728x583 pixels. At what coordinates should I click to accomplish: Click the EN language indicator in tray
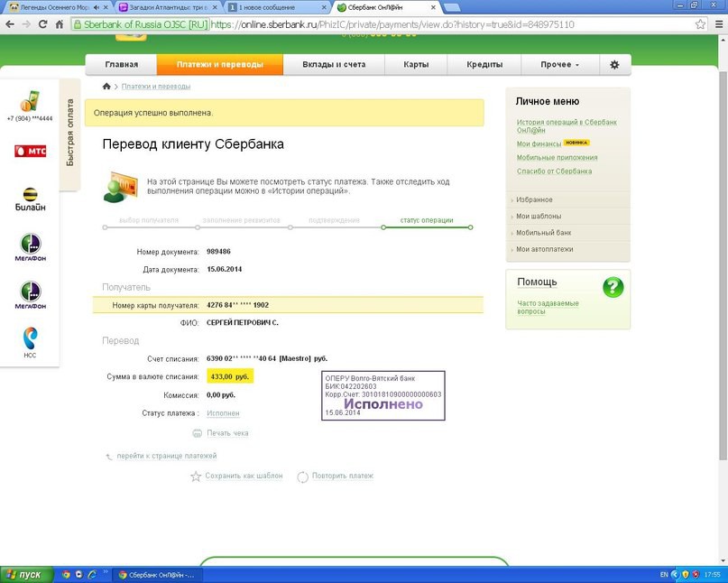664,575
